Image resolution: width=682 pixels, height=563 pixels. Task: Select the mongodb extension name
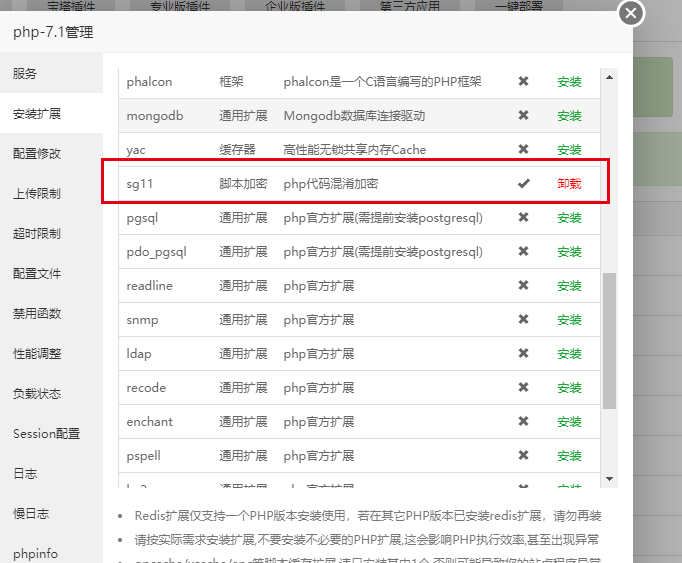pos(155,116)
